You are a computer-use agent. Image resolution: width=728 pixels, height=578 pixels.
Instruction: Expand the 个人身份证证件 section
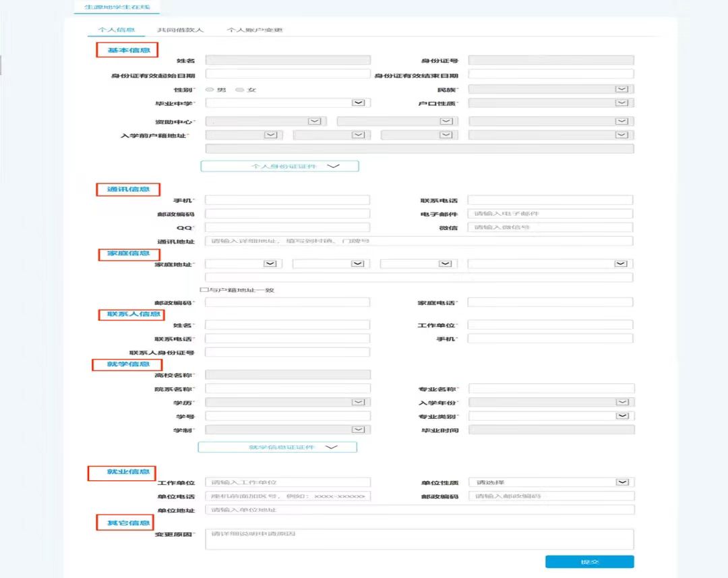tap(280, 166)
